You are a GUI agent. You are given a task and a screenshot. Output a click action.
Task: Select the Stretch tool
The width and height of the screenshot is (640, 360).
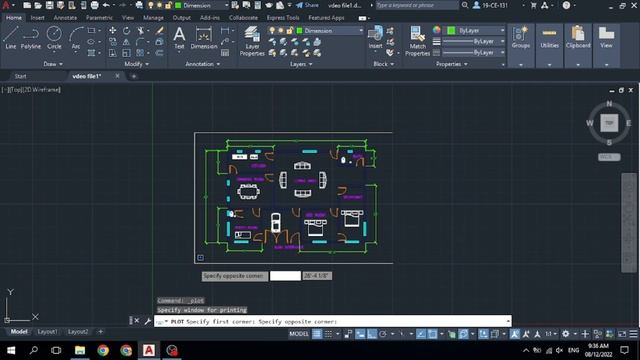click(x=113, y=53)
